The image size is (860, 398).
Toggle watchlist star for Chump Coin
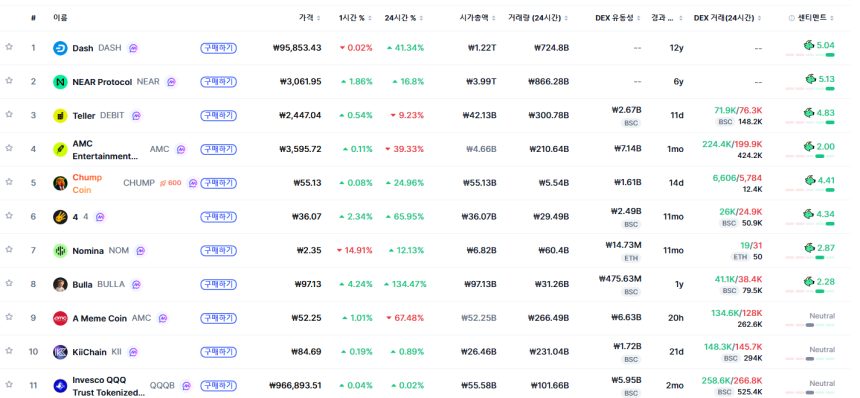[9, 182]
